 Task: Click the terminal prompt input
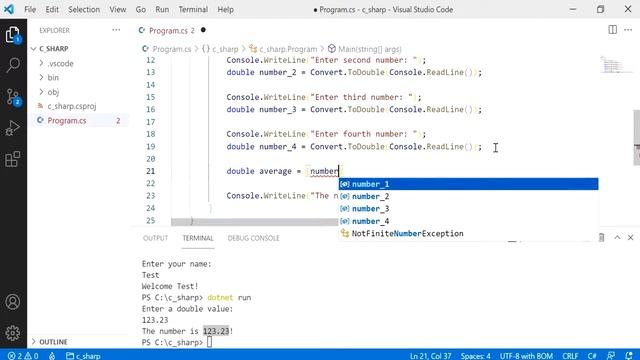tap(209, 342)
